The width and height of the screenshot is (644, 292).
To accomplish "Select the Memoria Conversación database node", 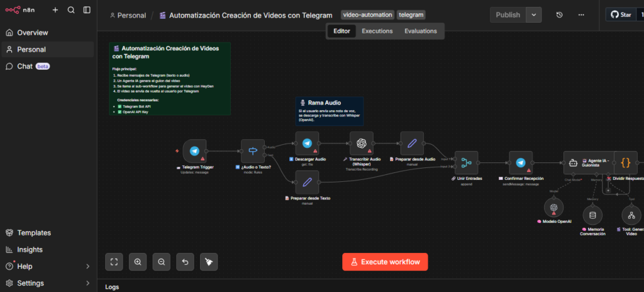I will pos(592,215).
